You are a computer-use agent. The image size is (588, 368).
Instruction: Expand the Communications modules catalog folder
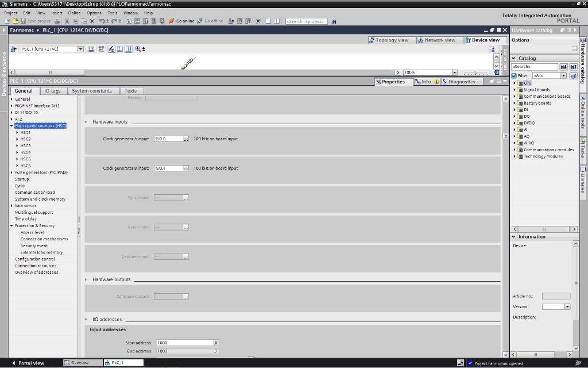[514, 149]
